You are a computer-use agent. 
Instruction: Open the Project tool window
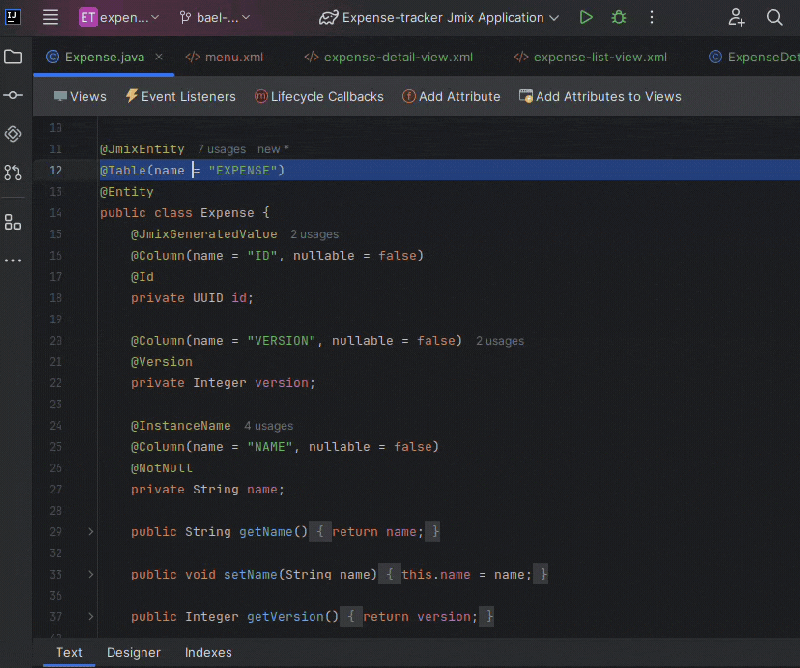tap(13, 58)
